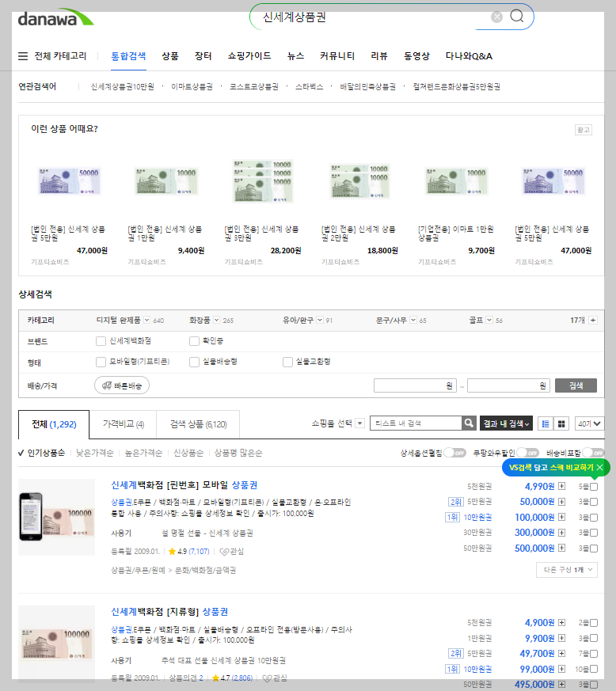Click the plus icon next to 50,000원
Screen dimensions: 616x691
562,502
